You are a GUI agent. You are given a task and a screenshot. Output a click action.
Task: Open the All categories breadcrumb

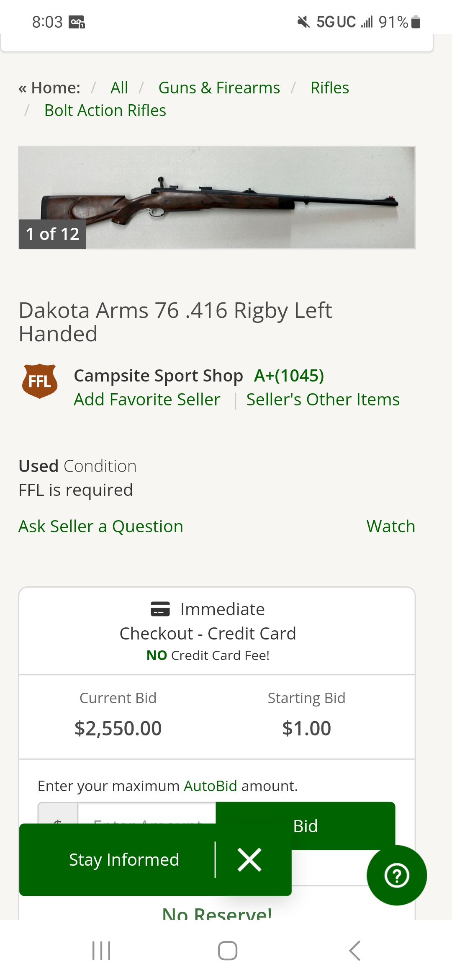119,88
